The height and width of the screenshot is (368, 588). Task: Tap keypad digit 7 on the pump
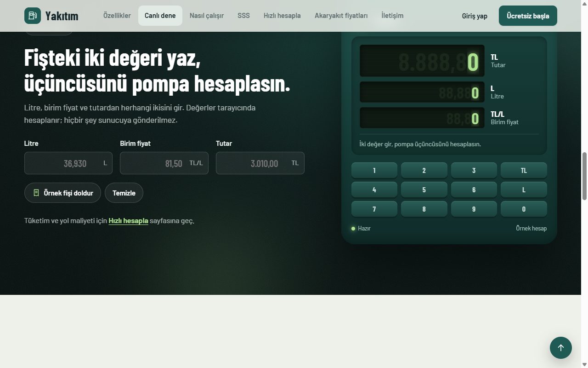tap(374, 209)
